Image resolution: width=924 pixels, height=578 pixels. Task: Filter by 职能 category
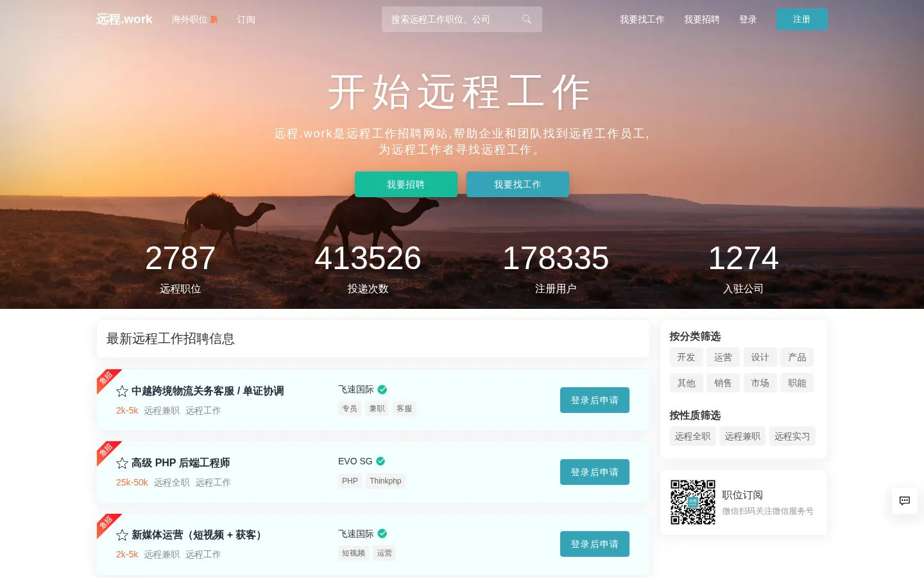point(798,383)
